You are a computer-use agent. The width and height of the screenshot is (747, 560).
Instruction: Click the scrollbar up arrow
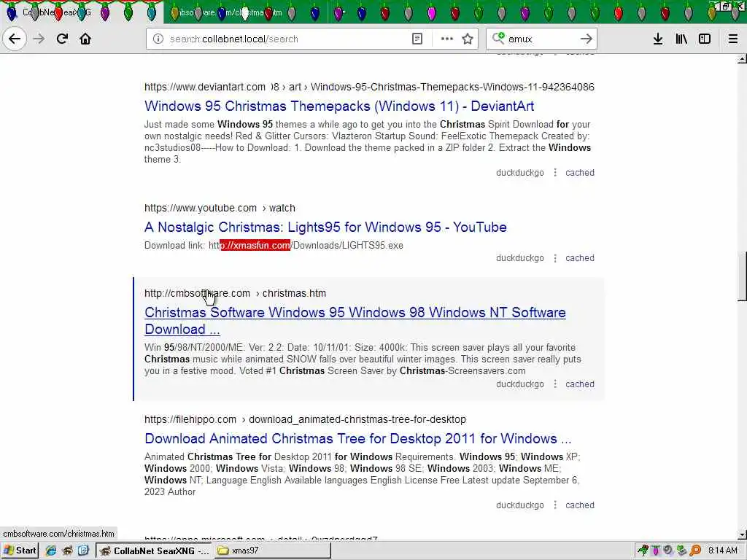[742, 59]
